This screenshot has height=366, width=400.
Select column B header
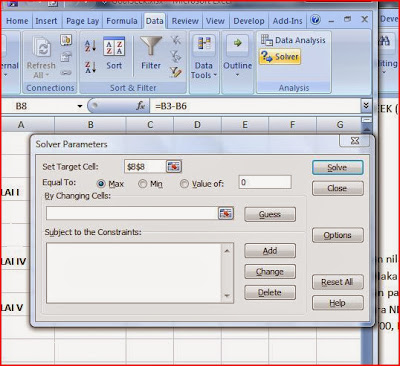click(90, 125)
